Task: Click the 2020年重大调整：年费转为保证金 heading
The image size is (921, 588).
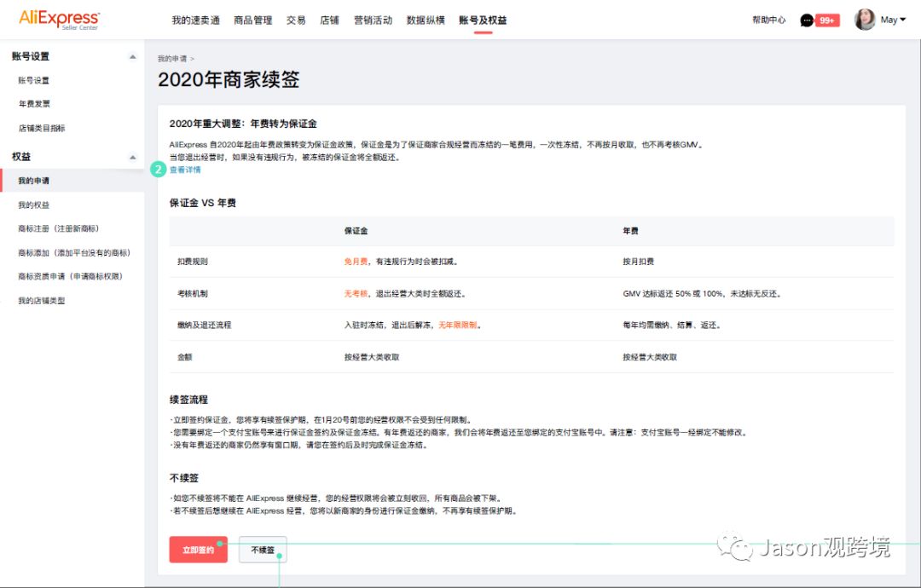Action: pos(243,124)
